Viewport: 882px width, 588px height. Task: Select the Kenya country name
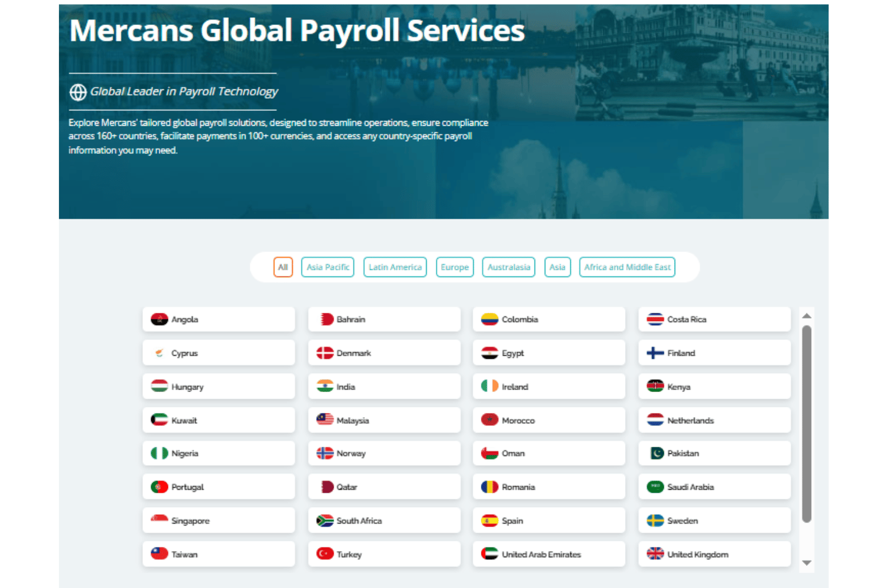(x=679, y=387)
